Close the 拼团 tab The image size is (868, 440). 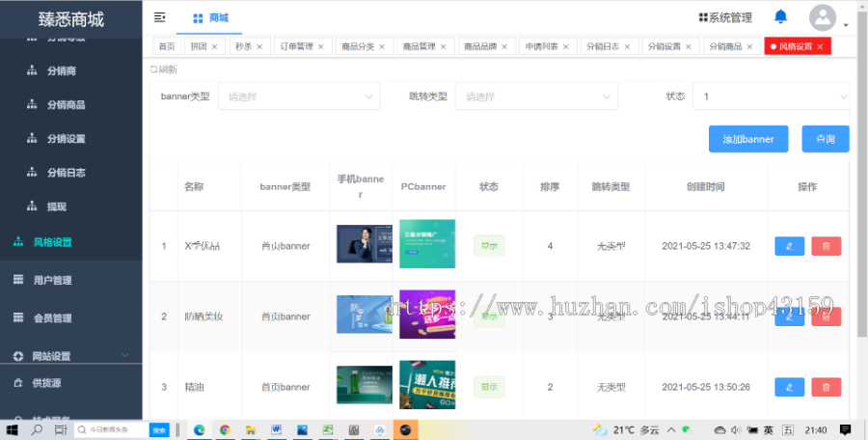click(215, 46)
